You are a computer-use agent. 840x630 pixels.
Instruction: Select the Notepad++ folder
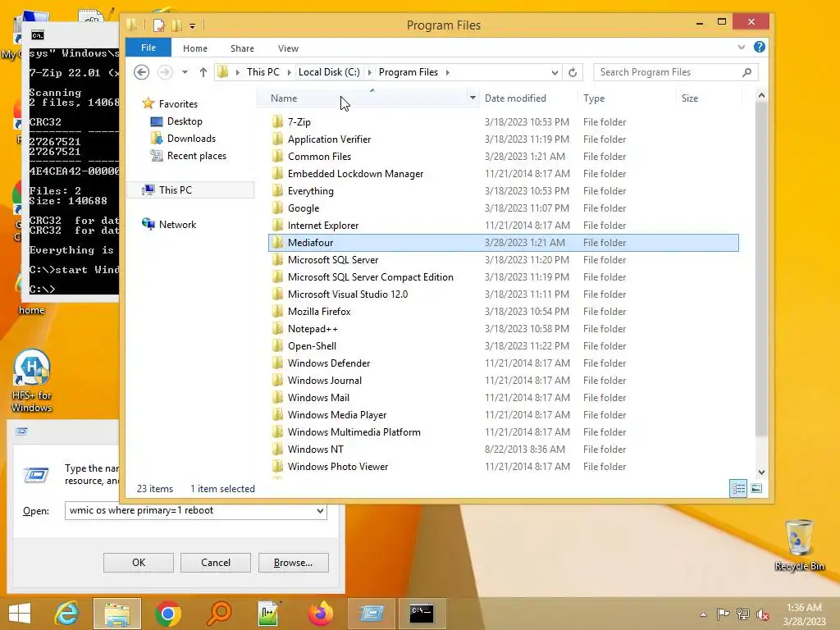click(x=313, y=329)
